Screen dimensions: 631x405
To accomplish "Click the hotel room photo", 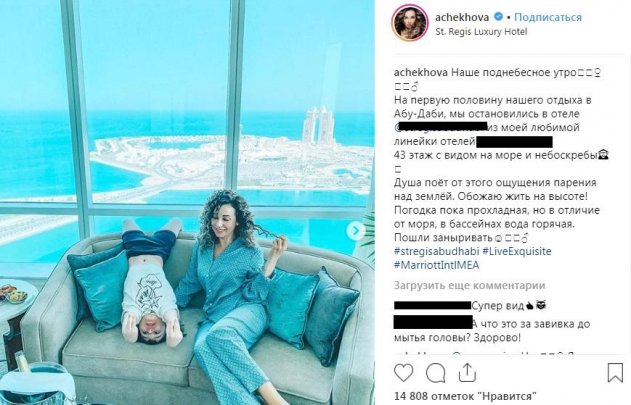I will [x=187, y=202].
